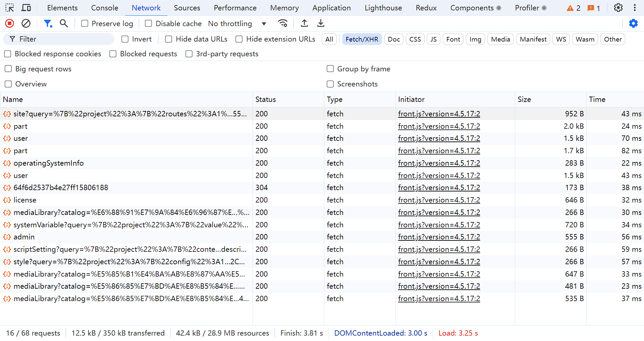Switch to the Elements tab
The image size is (644, 341).
[62, 8]
